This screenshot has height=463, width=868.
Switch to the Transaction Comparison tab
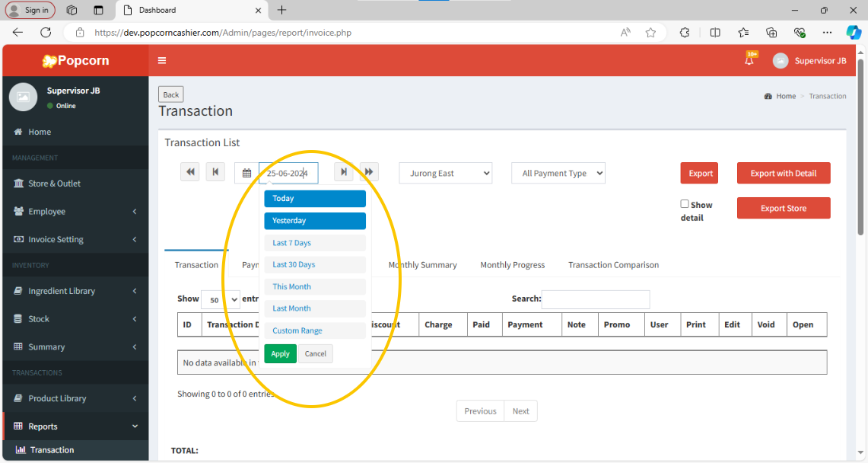click(x=613, y=265)
